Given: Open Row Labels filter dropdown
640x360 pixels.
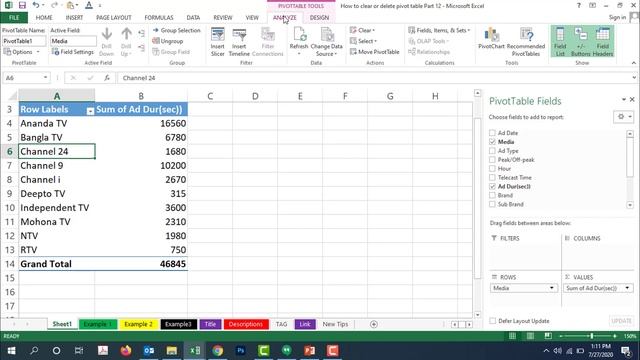Looking at the screenshot, I should [x=90, y=110].
